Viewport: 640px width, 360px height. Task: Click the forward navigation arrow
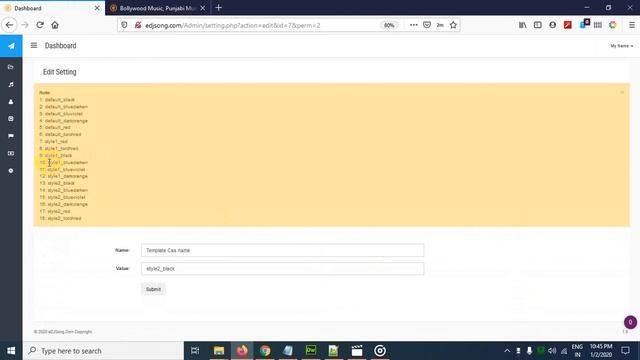click(25, 25)
